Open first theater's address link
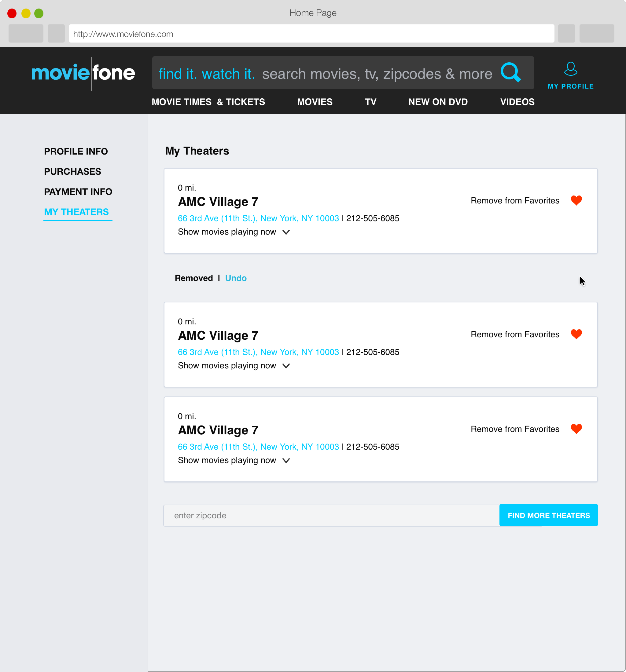The image size is (626, 672). 258,218
